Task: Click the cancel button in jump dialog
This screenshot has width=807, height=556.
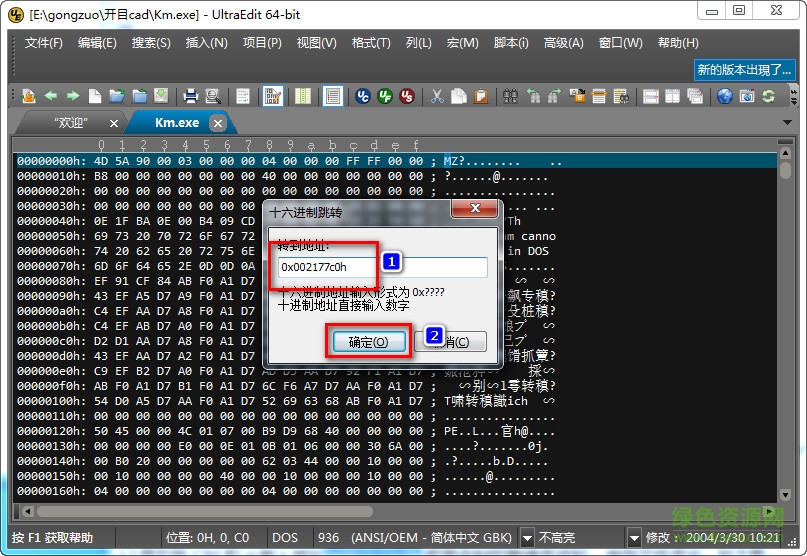Action: pyautogui.click(x=450, y=342)
